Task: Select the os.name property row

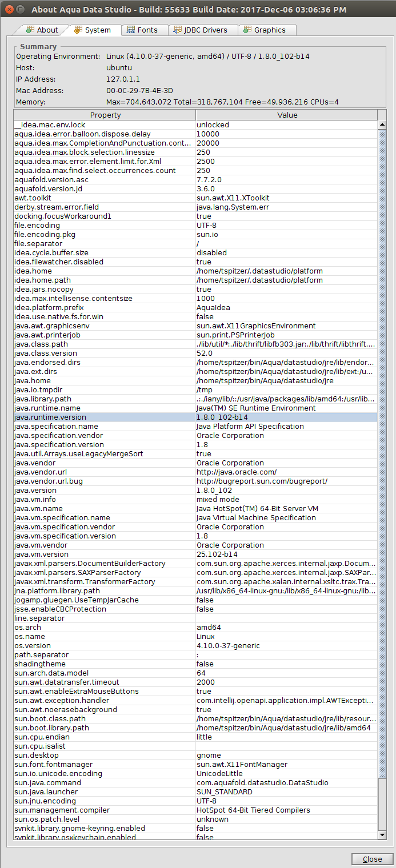Action: coord(195,636)
